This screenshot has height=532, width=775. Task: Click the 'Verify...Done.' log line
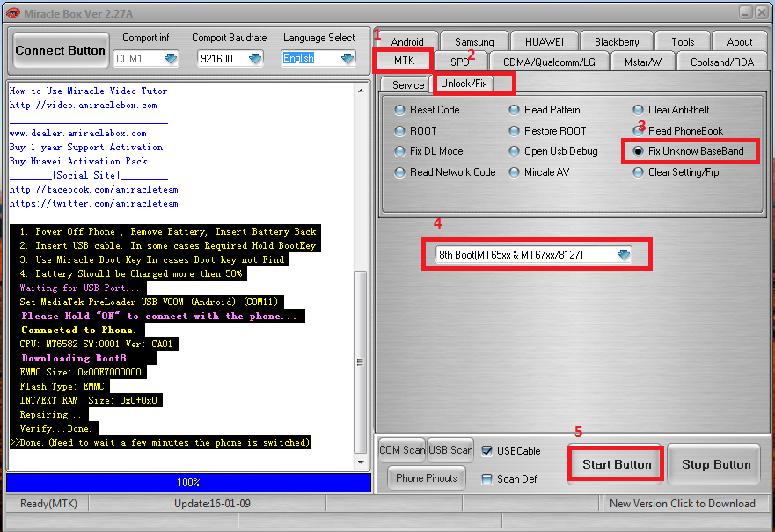[x=55, y=429]
